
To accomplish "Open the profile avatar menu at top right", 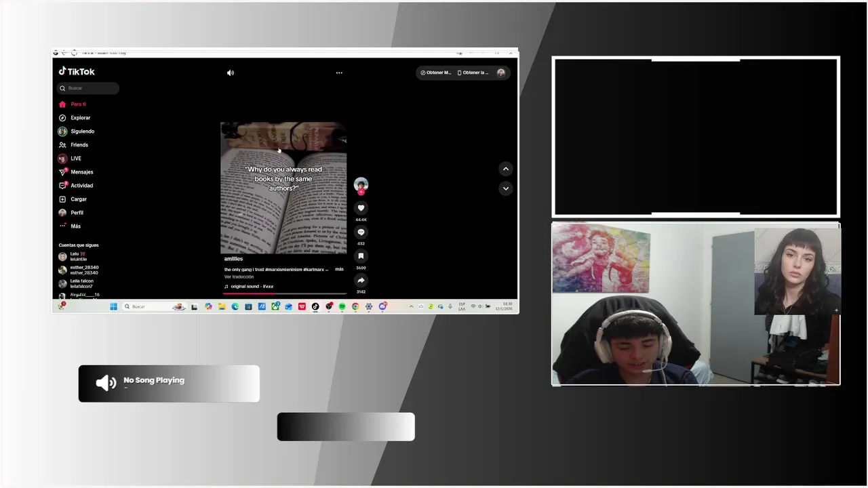I will 501,73.
